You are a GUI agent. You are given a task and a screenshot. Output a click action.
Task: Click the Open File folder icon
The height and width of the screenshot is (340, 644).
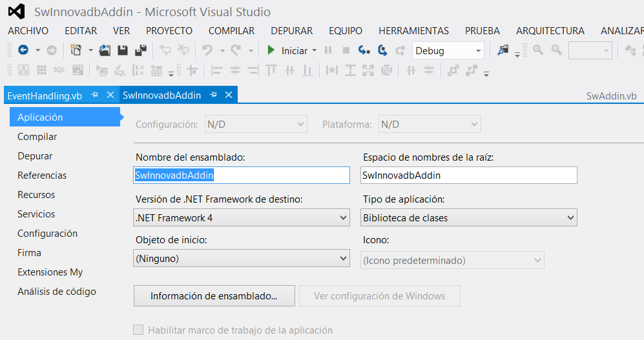[x=105, y=50]
